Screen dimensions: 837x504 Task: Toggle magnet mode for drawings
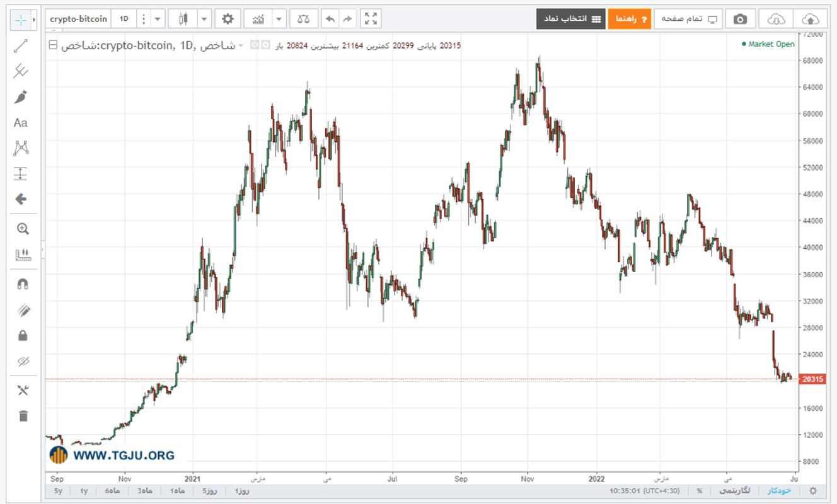click(x=23, y=284)
